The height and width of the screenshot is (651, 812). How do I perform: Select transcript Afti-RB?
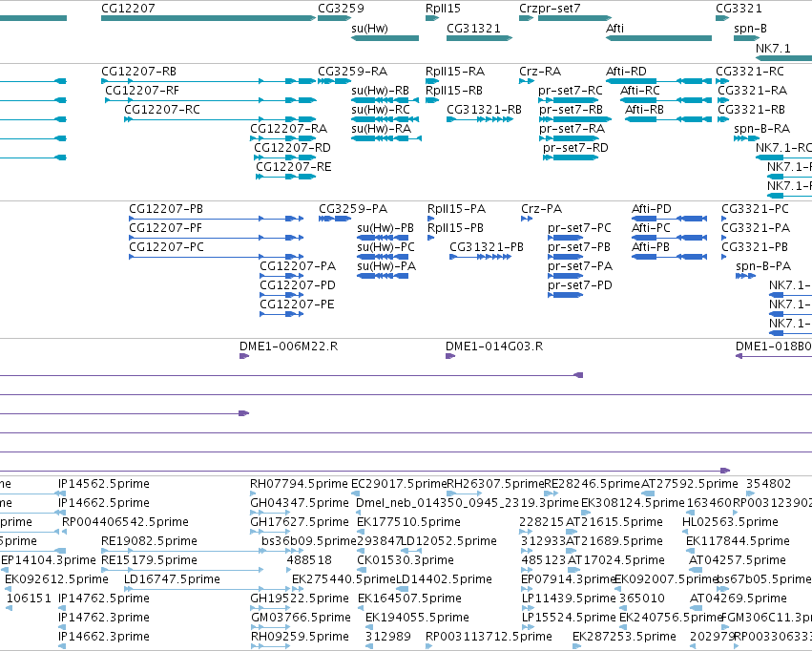(x=669, y=119)
